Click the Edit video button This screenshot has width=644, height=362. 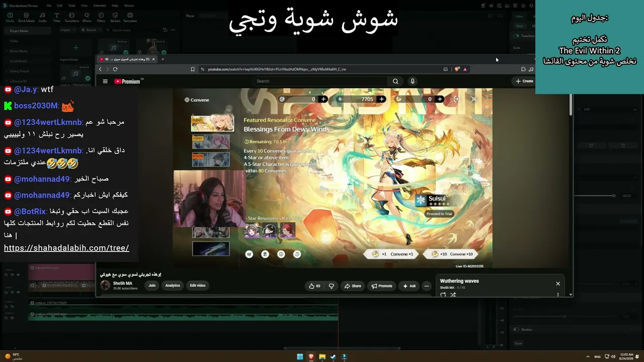coord(197,286)
